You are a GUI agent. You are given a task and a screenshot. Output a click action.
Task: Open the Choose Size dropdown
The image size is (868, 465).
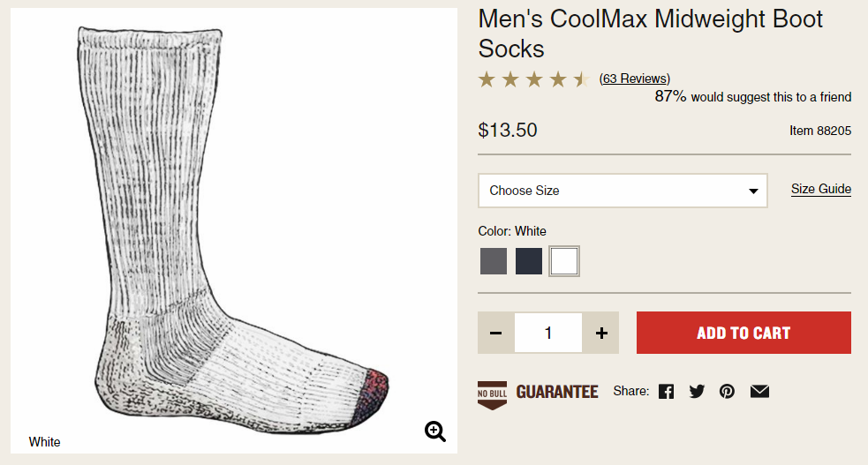[623, 191]
